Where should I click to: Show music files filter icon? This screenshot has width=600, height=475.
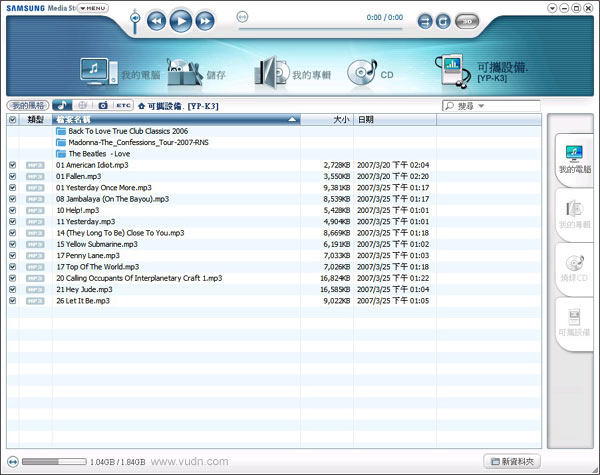62,105
